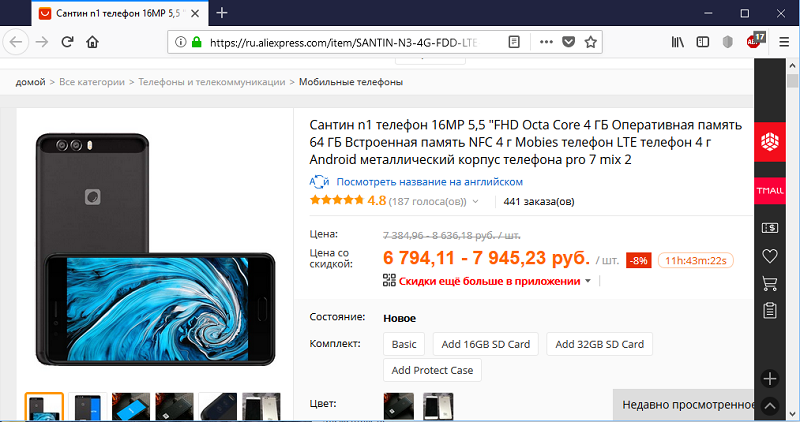Select the fourth product thumbnail

pyautogui.click(x=174, y=407)
